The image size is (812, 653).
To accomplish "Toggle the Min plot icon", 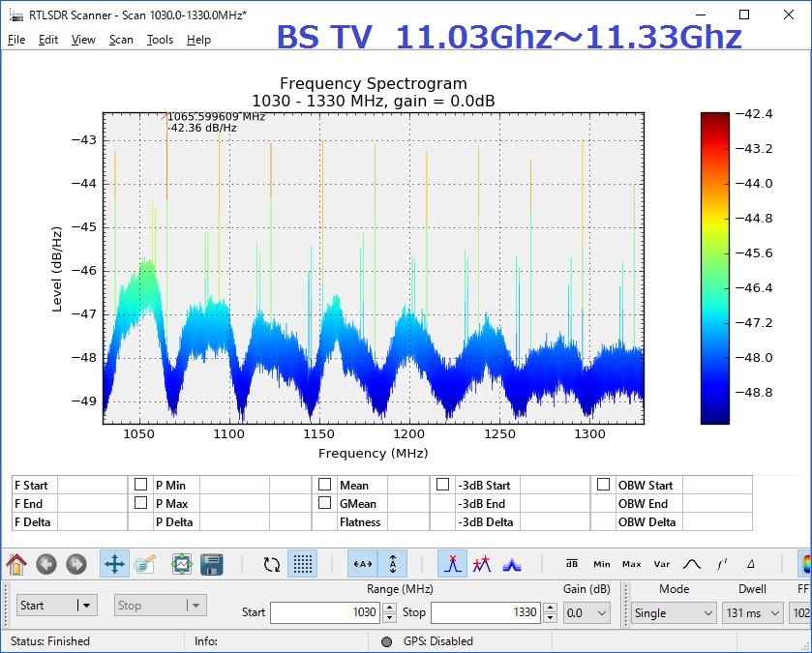I will (x=602, y=564).
